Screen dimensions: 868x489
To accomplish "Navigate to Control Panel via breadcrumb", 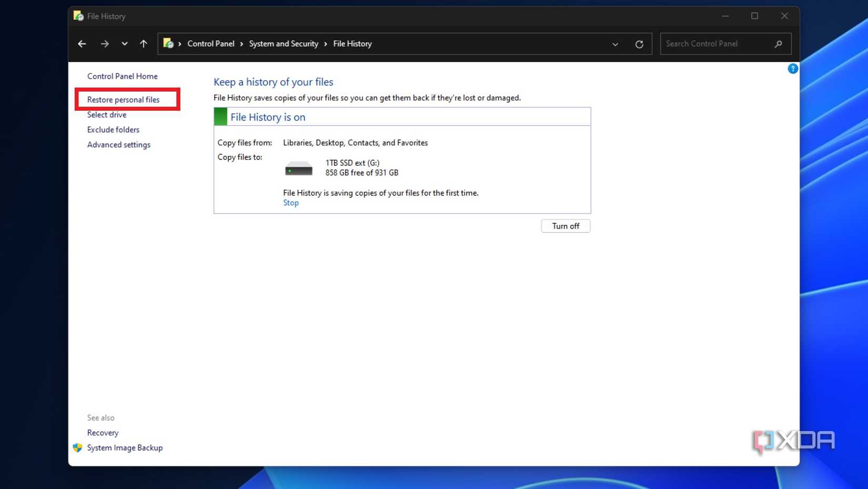I will pyautogui.click(x=211, y=44).
